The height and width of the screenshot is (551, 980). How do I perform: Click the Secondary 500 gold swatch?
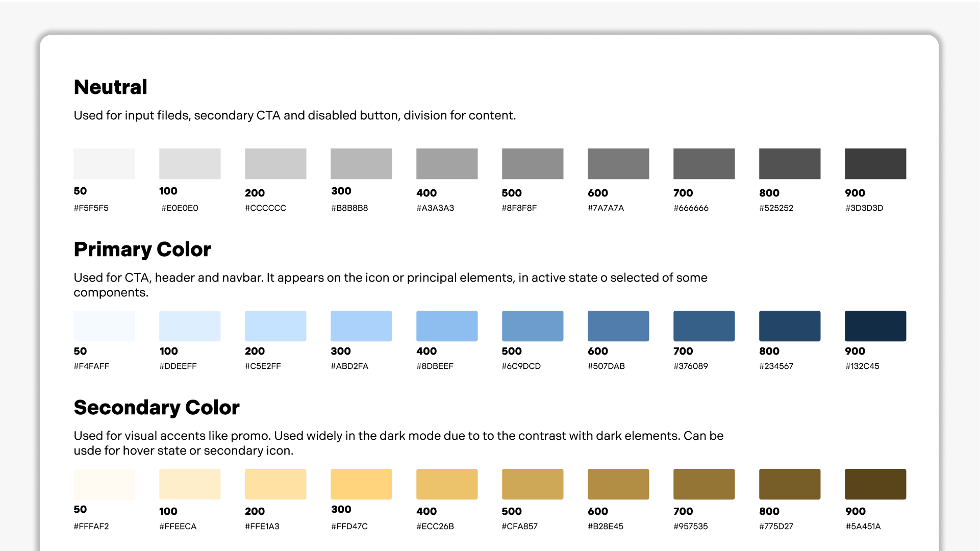533,484
